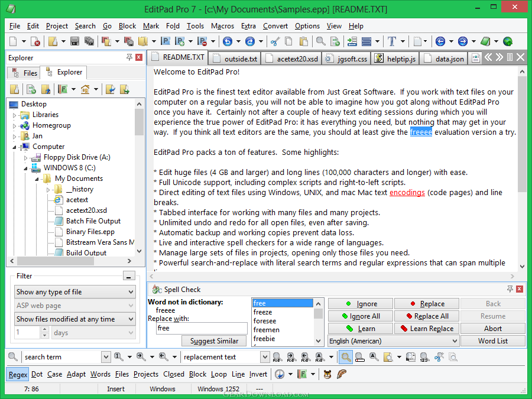Click the Save file floppy icon
532x399 pixels.
coord(74,41)
